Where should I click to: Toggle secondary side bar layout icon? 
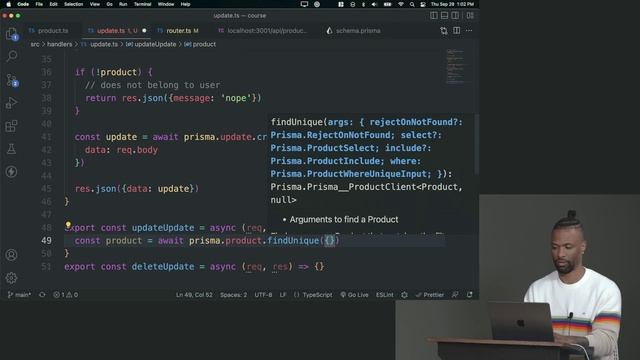click(x=455, y=16)
